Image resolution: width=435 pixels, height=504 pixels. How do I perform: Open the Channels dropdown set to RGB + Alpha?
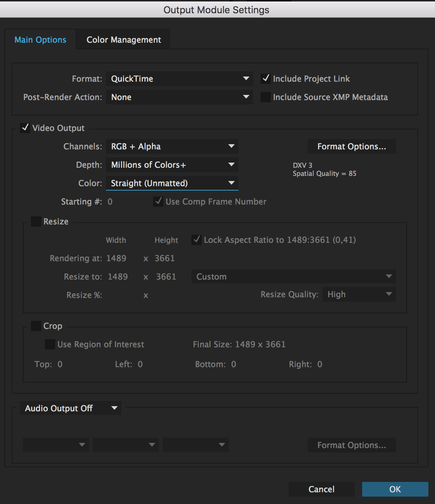172,146
